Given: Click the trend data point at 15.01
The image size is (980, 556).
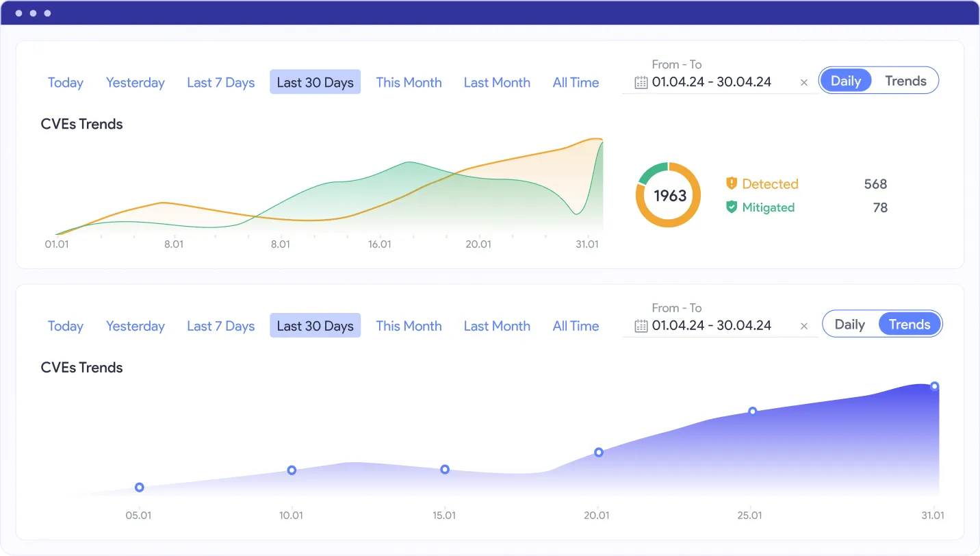Looking at the screenshot, I should [445, 470].
